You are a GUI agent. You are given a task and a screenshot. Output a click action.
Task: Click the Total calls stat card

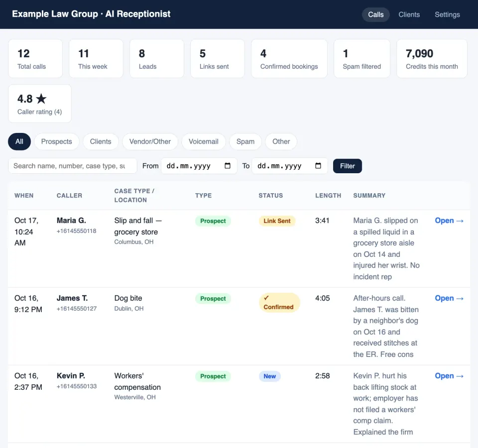[35, 59]
